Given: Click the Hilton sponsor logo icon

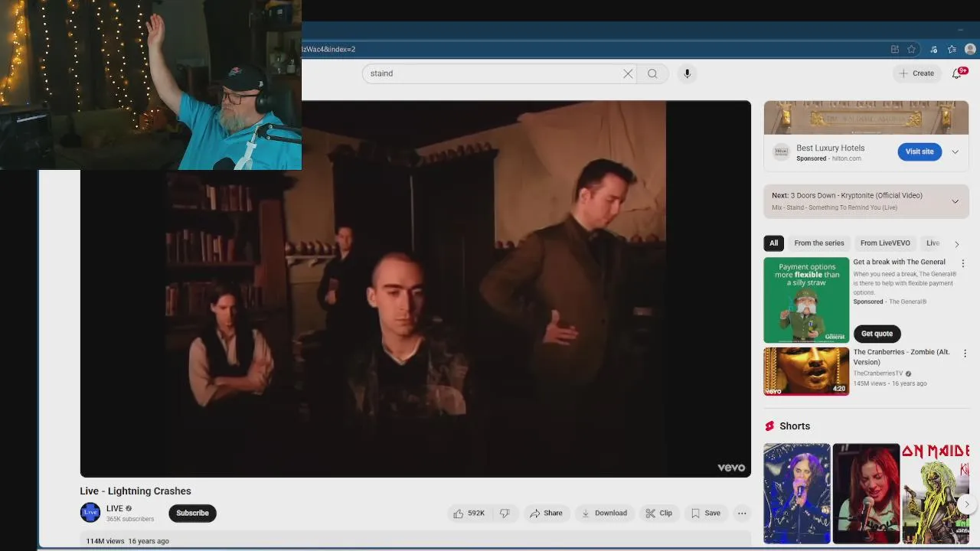Looking at the screenshot, I should 781,152.
